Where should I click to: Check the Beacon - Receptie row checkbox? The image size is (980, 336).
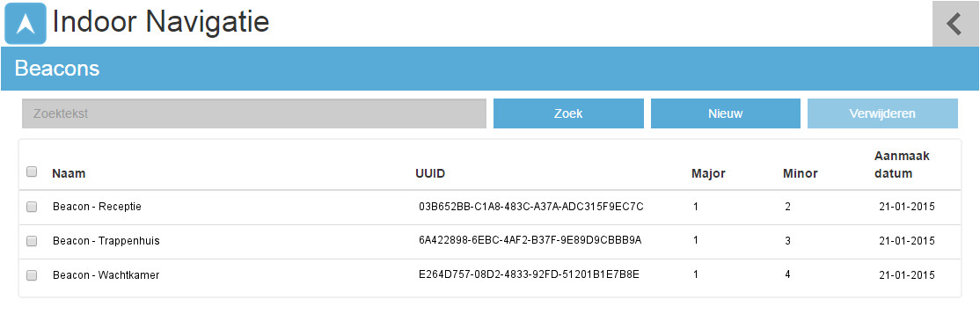[32, 207]
